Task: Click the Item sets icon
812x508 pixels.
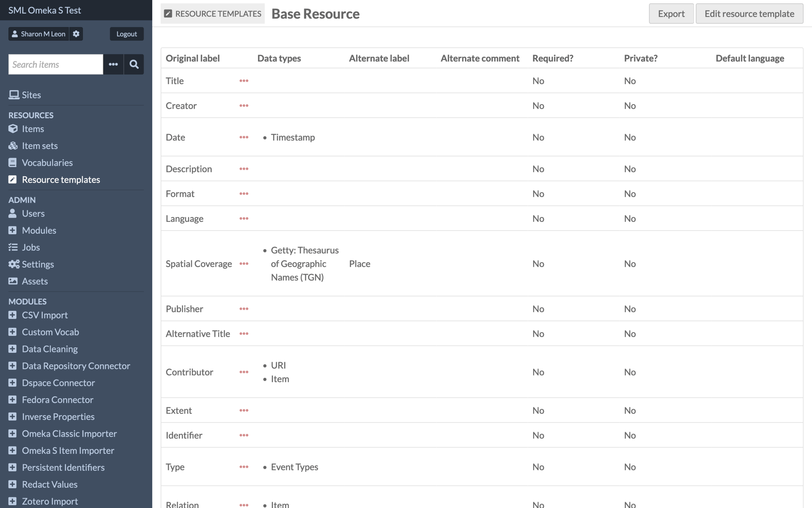Action: click(x=13, y=146)
